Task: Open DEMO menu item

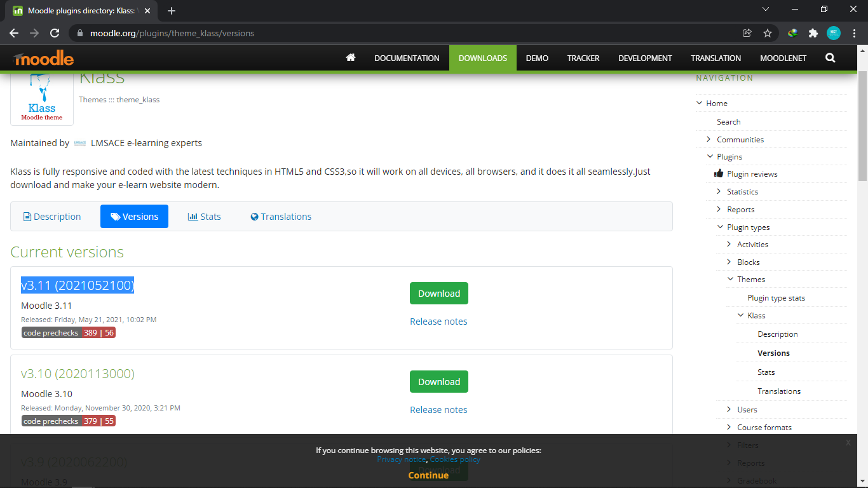Action: [537, 58]
